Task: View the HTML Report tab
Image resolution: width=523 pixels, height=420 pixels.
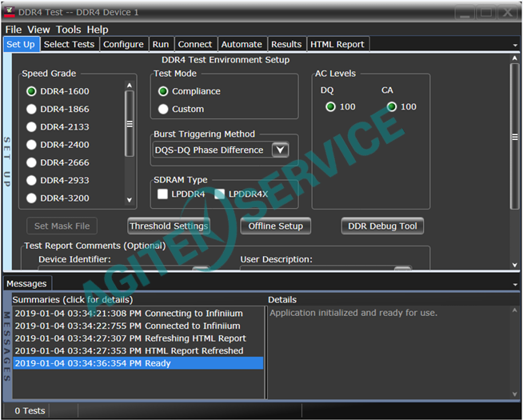Action: 337,44
